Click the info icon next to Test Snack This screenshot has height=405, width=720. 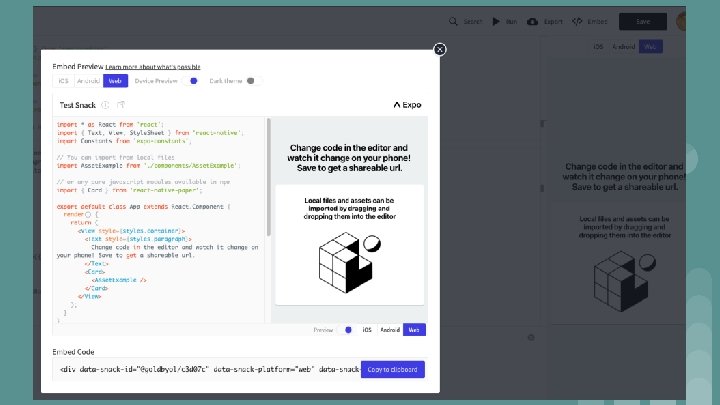(105, 105)
